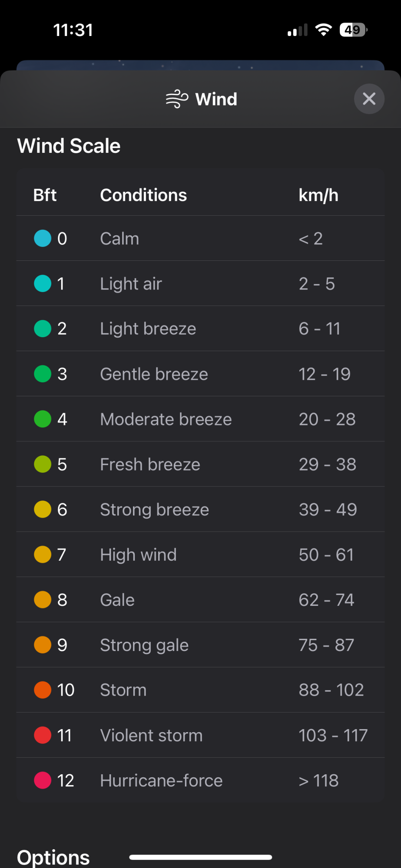Tap the red Violent storm dot
401x868 pixels.
click(x=43, y=735)
